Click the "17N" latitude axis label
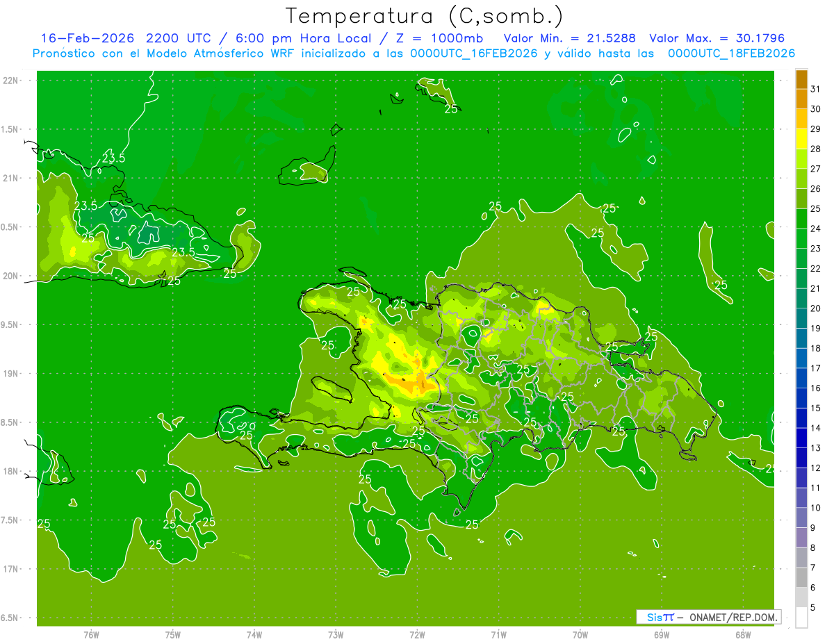Viewport: 834px width, 644px height. point(12,569)
